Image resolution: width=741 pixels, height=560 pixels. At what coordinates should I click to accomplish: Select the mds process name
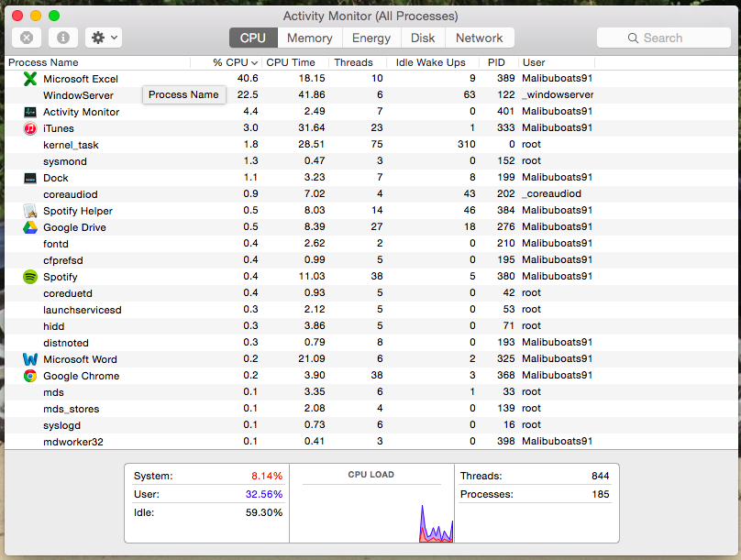53,393
